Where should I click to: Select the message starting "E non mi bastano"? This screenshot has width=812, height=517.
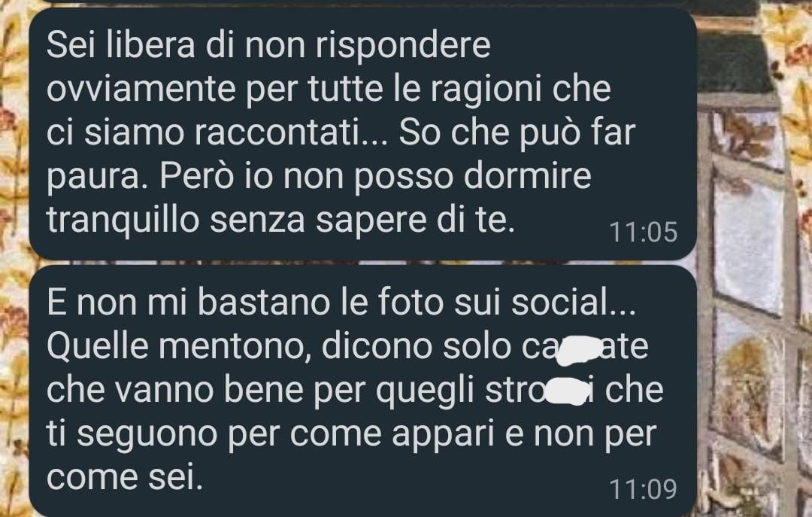tap(362, 391)
